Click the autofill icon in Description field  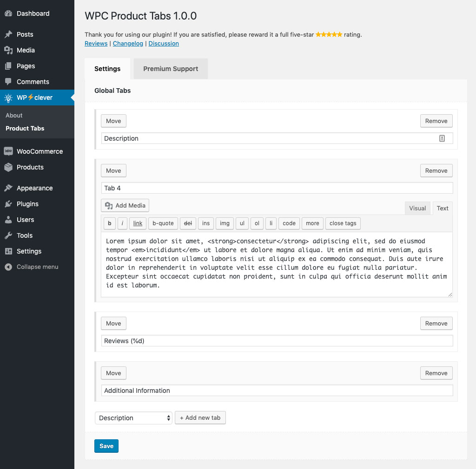(x=442, y=138)
